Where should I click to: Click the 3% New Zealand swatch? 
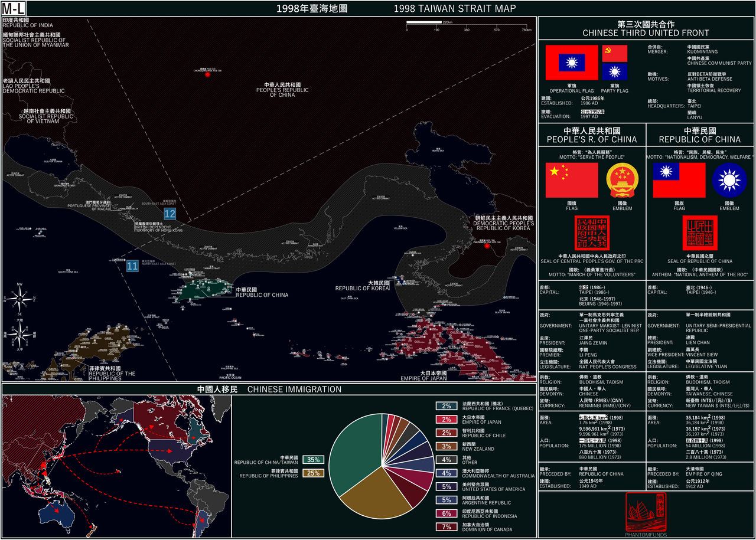(x=447, y=446)
